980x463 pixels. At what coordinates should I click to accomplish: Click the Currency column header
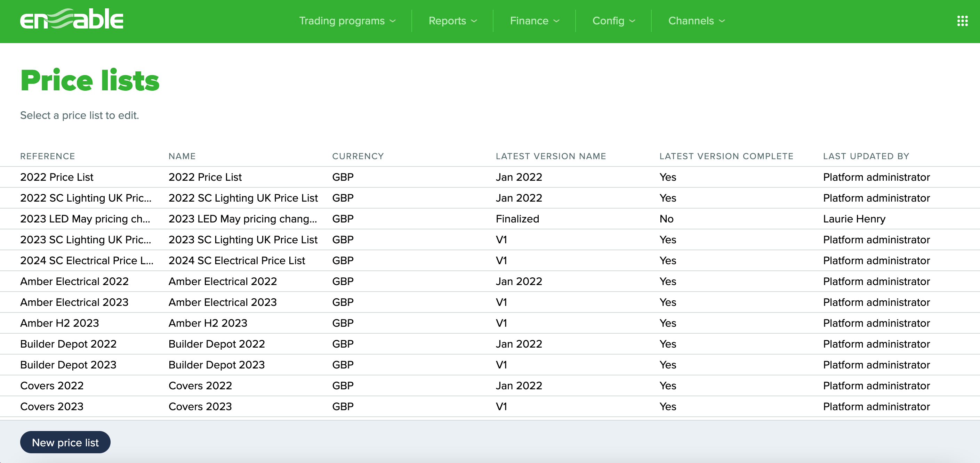(x=358, y=156)
